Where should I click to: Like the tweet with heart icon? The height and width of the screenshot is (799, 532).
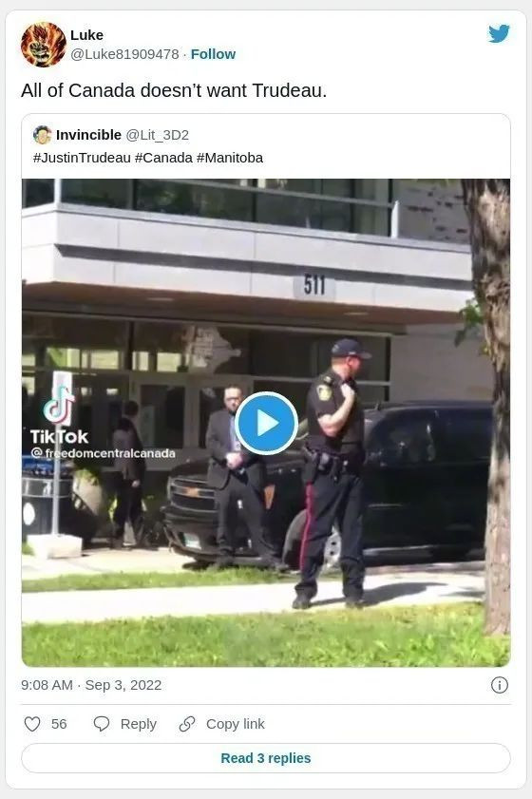click(x=32, y=724)
